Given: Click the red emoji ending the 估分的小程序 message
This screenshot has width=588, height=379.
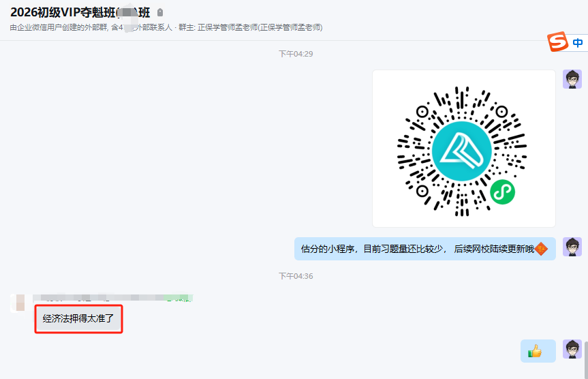Looking at the screenshot, I should click(x=541, y=249).
